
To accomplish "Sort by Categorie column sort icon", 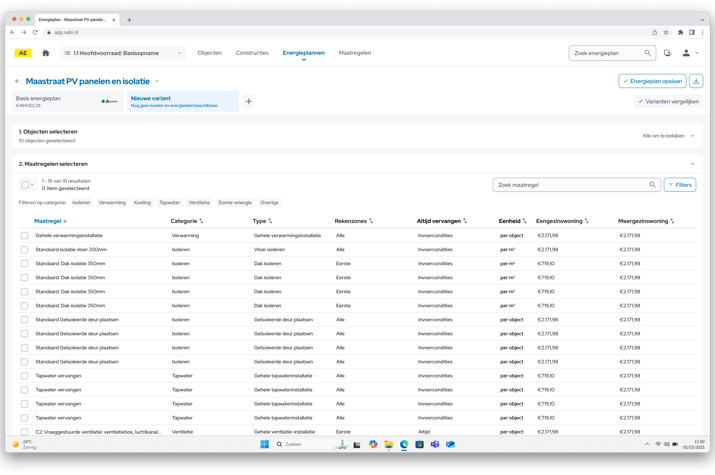I will (x=201, y=221).
